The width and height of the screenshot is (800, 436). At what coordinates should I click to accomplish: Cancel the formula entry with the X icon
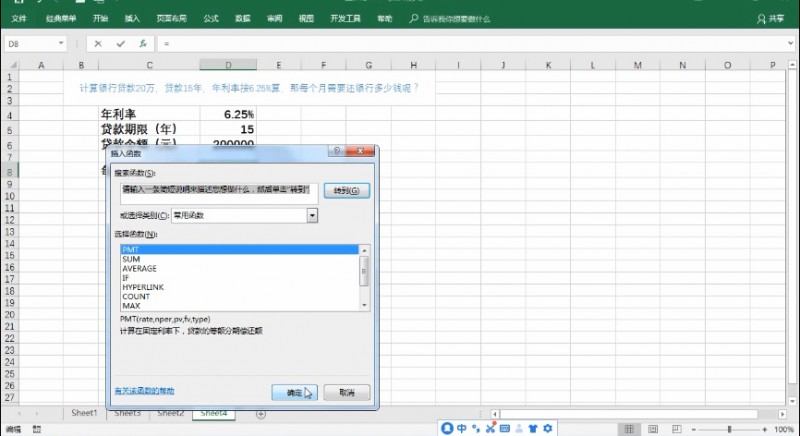click(x=98, y=44)
